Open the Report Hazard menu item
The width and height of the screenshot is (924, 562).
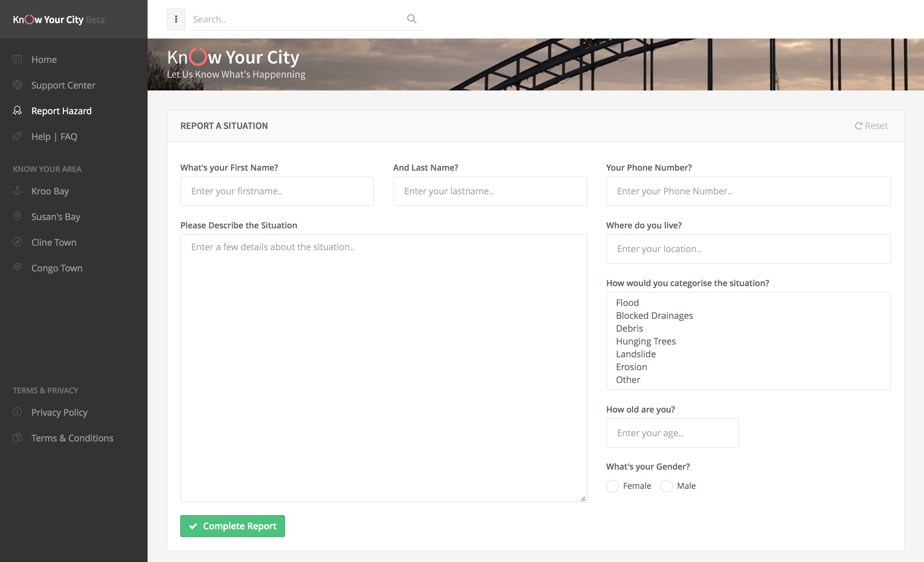tap(61, 111)
